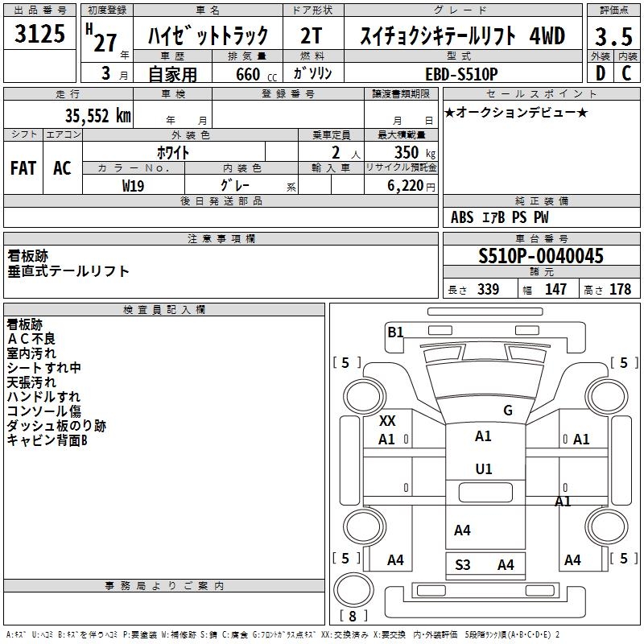Select the color code W19
This screenshot has width=644, height=644.
point(134,185)
